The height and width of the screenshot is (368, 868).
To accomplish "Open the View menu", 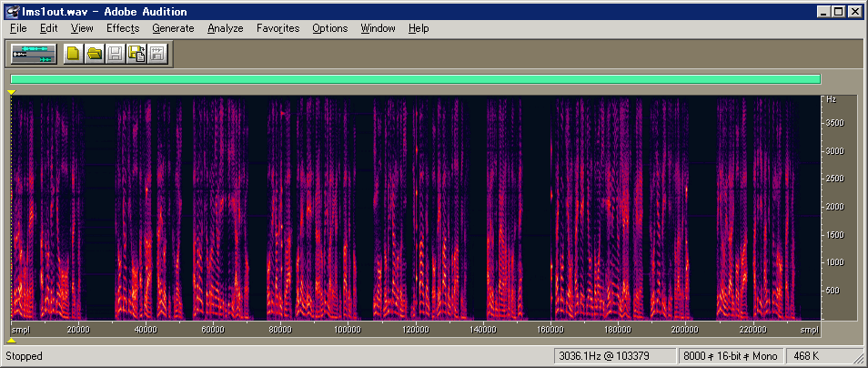I will (x=82, y=28).
